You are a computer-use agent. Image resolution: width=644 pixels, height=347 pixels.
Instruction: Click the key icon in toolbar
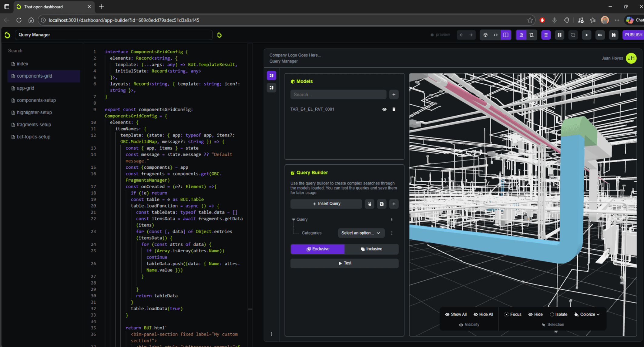click(x=600, y=35)
